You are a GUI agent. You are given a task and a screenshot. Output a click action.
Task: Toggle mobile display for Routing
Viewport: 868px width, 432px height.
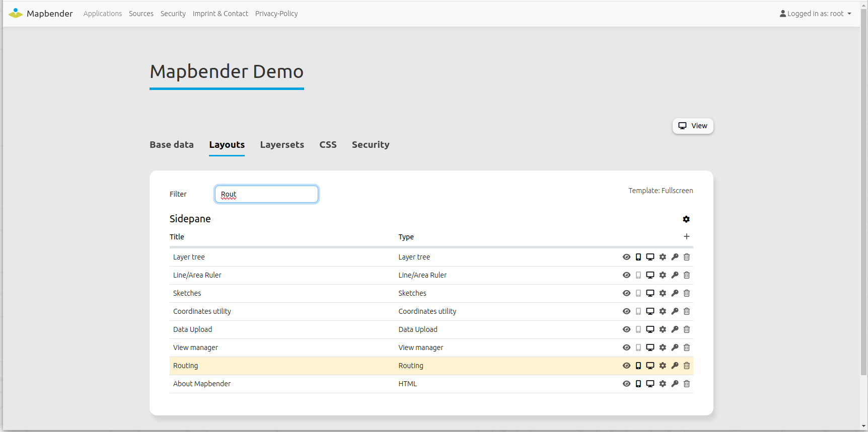(638, 366)
